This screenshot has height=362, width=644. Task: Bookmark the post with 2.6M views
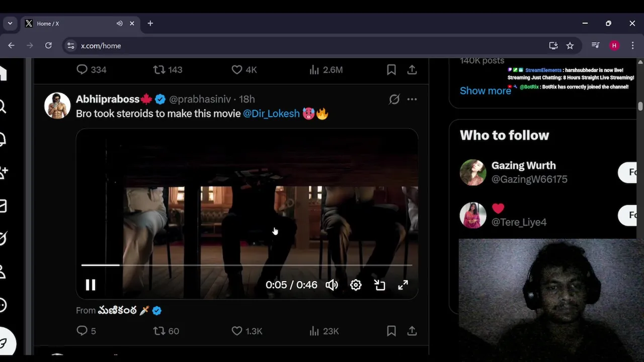[x=391, y=70]
